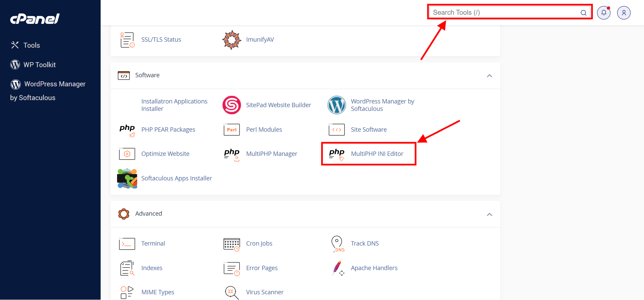
Task: Open Optimize Website link
Action: point(165,154)
